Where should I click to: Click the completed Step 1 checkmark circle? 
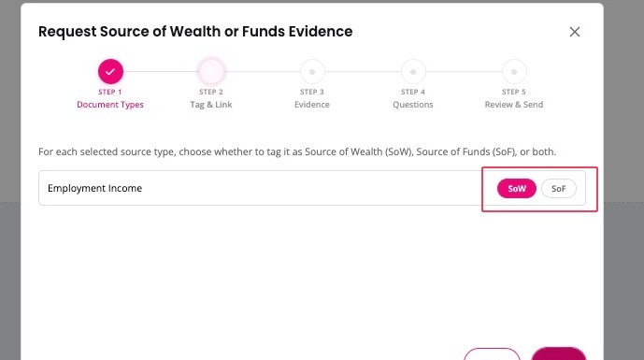110,71
